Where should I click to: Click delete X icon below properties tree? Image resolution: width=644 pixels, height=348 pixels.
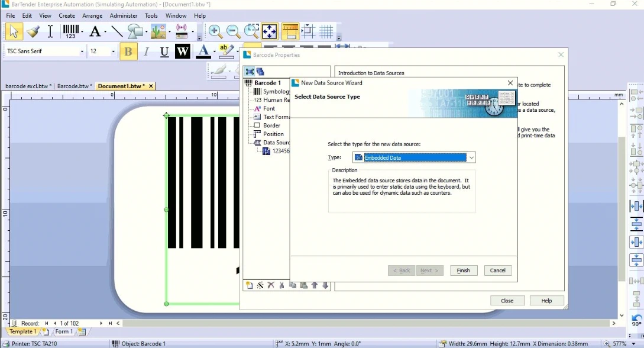click(x=271, y=285)
